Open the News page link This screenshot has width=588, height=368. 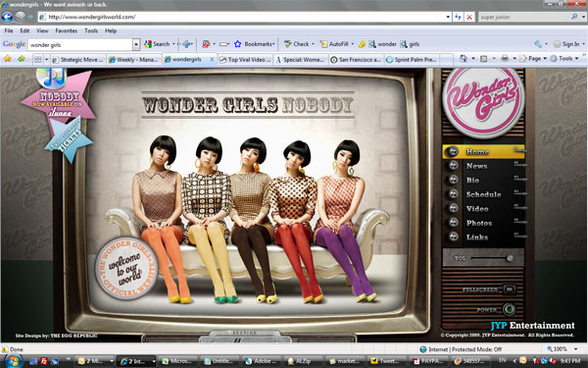tap(476, 166)
